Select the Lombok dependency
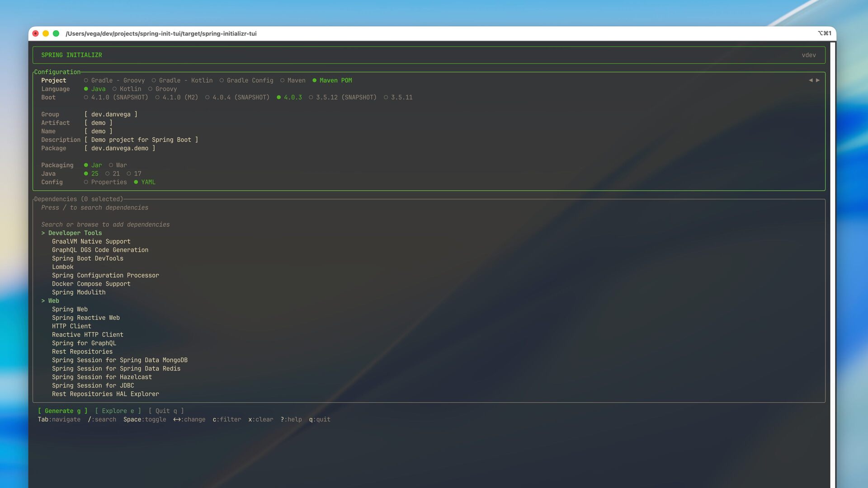The width and height of the screenshot is (868, 488). 63,267
